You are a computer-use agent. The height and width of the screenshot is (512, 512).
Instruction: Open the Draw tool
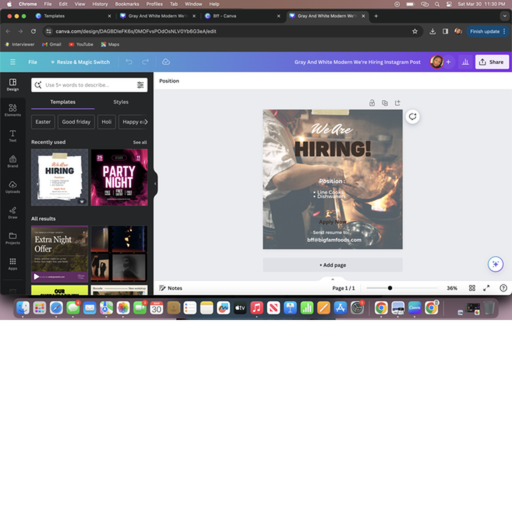[13, 212]
